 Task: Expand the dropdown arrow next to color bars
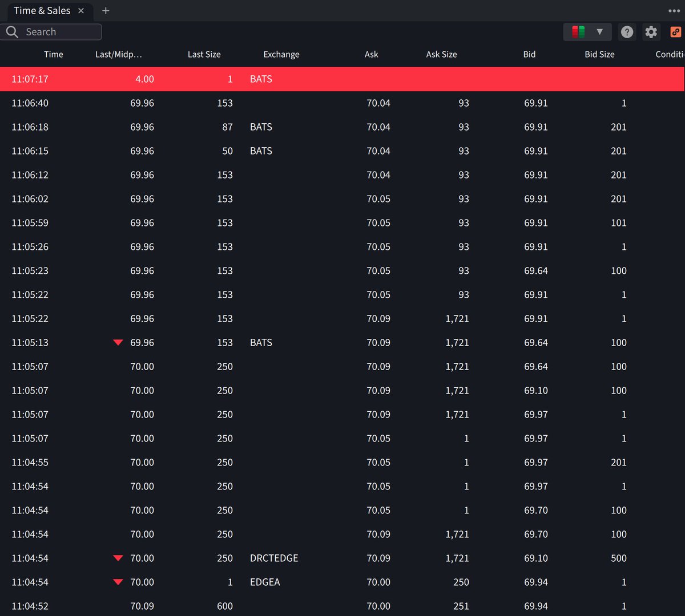tap(599, 32)
